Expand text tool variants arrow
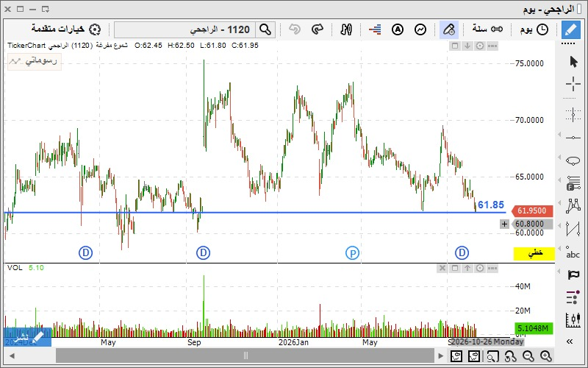588x368 pixels. [560, 248]
